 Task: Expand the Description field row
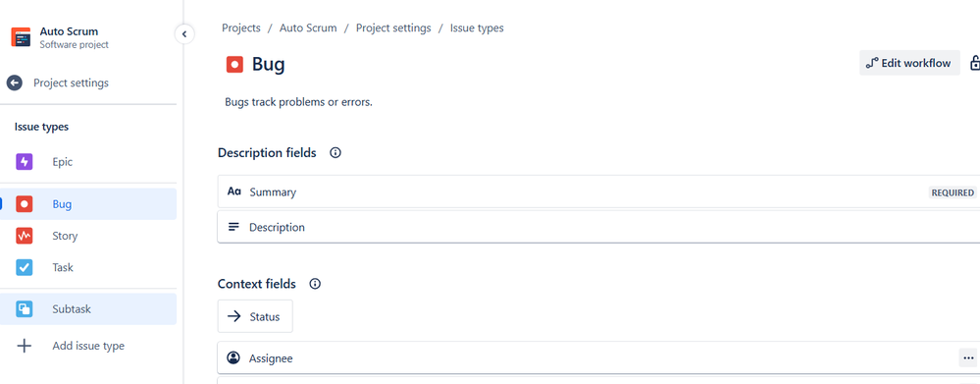click(598, 227)
